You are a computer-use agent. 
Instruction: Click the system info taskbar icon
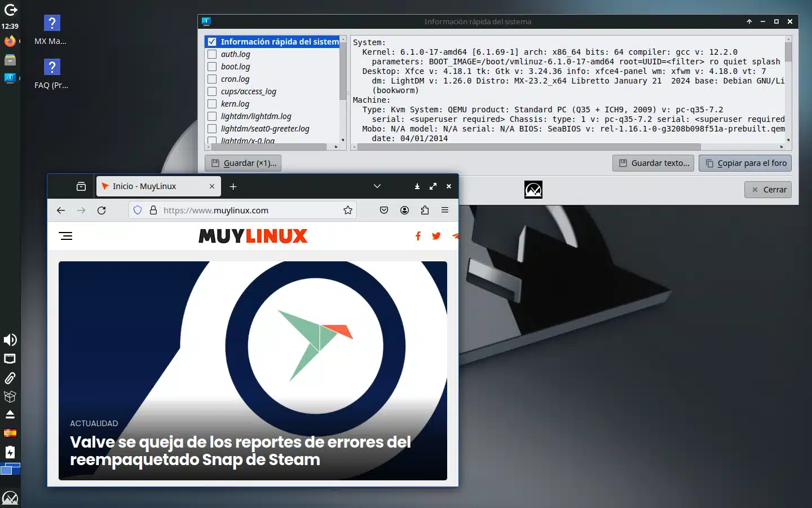click(10, 78)
